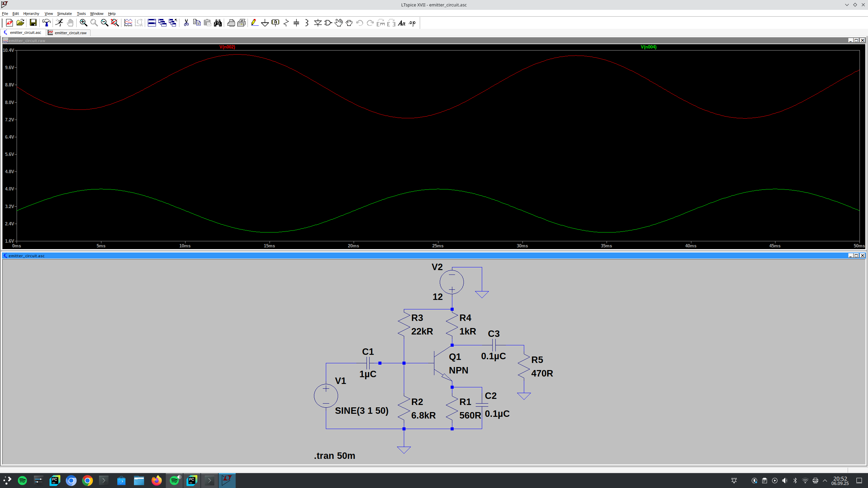Click the red V(n002) trace label
Viewport: 868px width, 488px height.
point(226,47)
